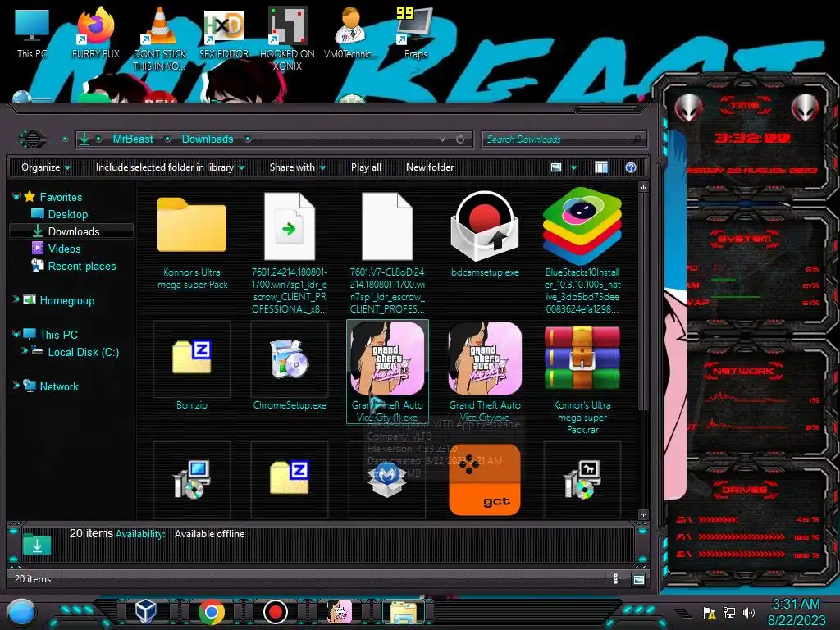Image resolution: width=840 pixels, height=630 pixels.
Task: Select Konnor's Ultra mega super Pack folder
Action: (192, 244)
